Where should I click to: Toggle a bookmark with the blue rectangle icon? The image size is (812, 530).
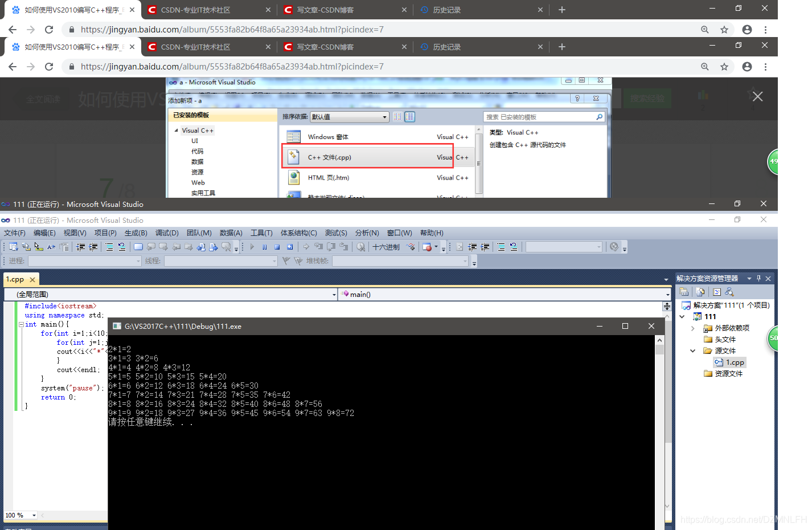point(138,247)
